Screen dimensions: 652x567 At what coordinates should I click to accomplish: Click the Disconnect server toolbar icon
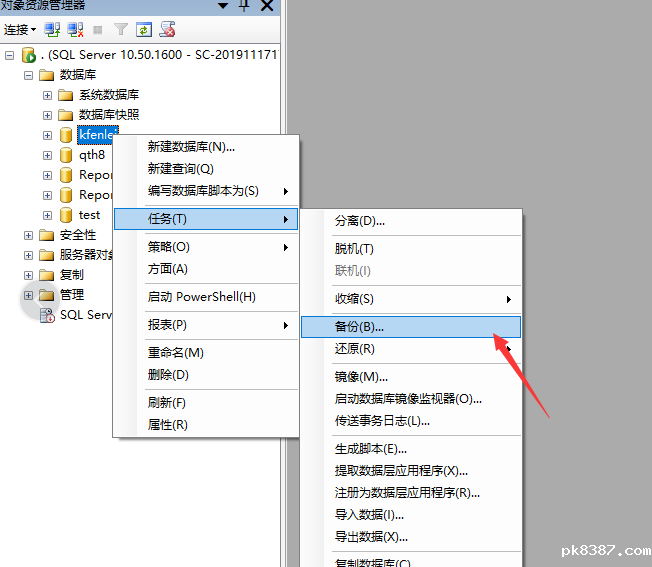pyautogui.click(x=75, y=30)
